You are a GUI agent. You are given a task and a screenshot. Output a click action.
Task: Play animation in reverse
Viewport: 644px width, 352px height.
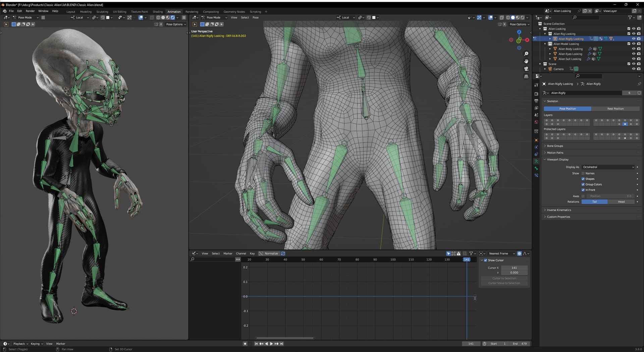pyautogui.click(x=266, y=344)
